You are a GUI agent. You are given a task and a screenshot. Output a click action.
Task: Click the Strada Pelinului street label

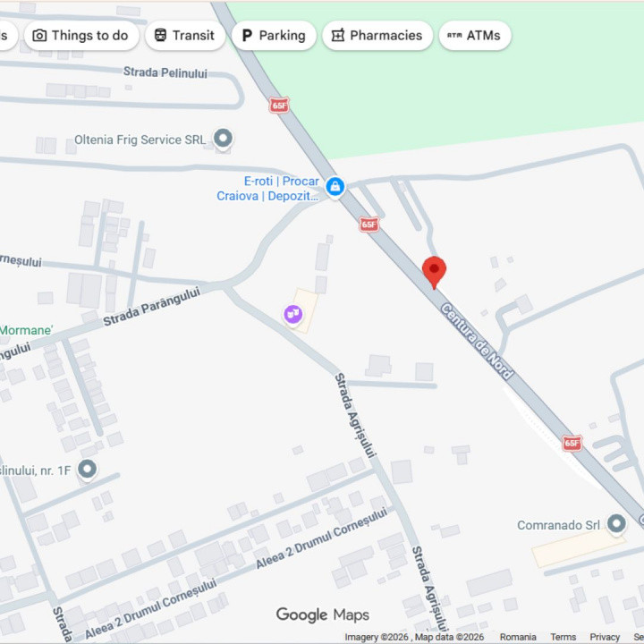coord(165,72)
